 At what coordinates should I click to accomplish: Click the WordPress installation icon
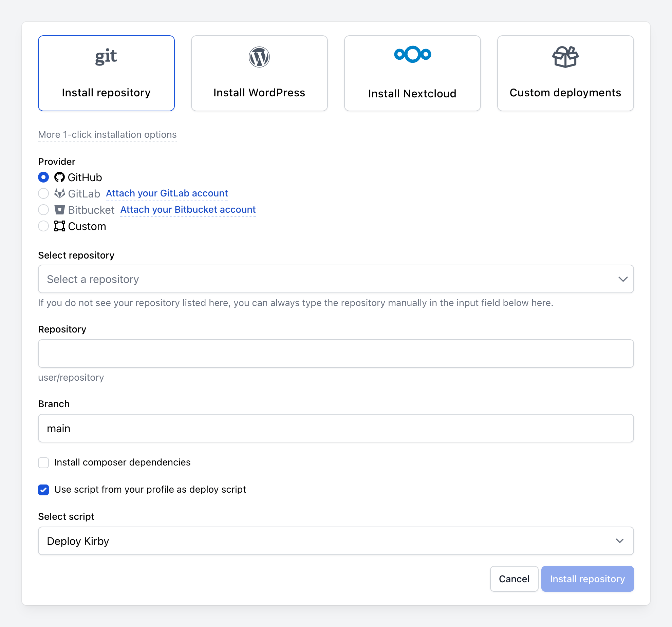click(x=259, y=57)
